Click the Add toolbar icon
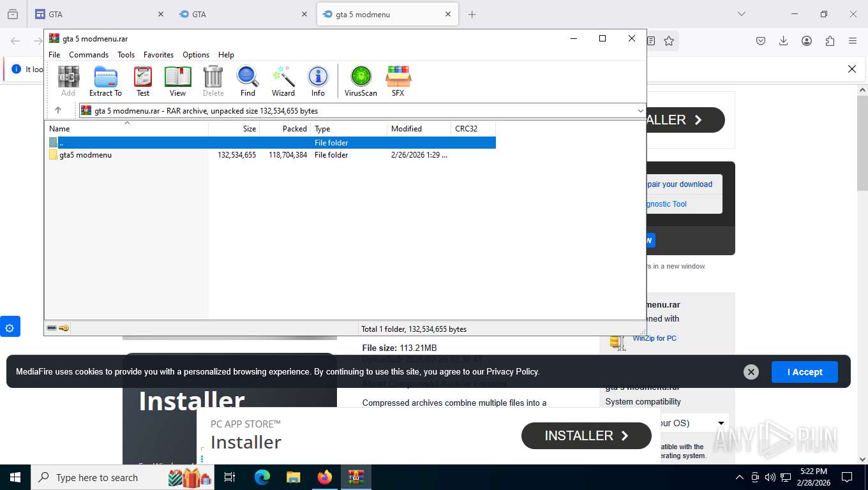Image resolution: width=868 pixels, height=490 pixels. [x=68, y=81]
